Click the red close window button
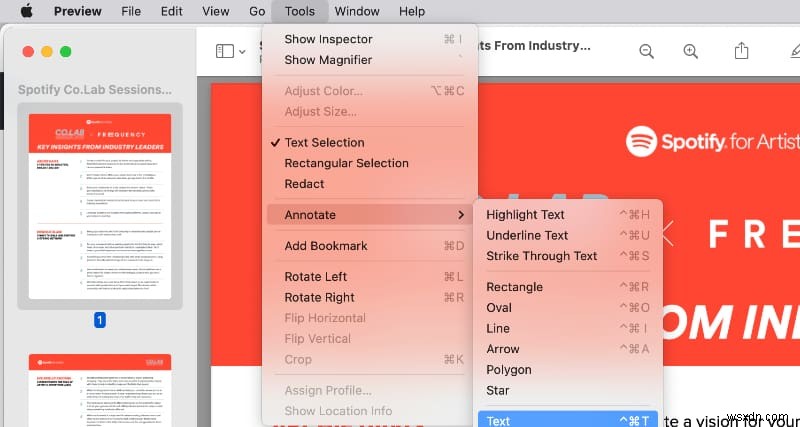The image size is (800, 427). pyautogui.click(x=29, y=52)
